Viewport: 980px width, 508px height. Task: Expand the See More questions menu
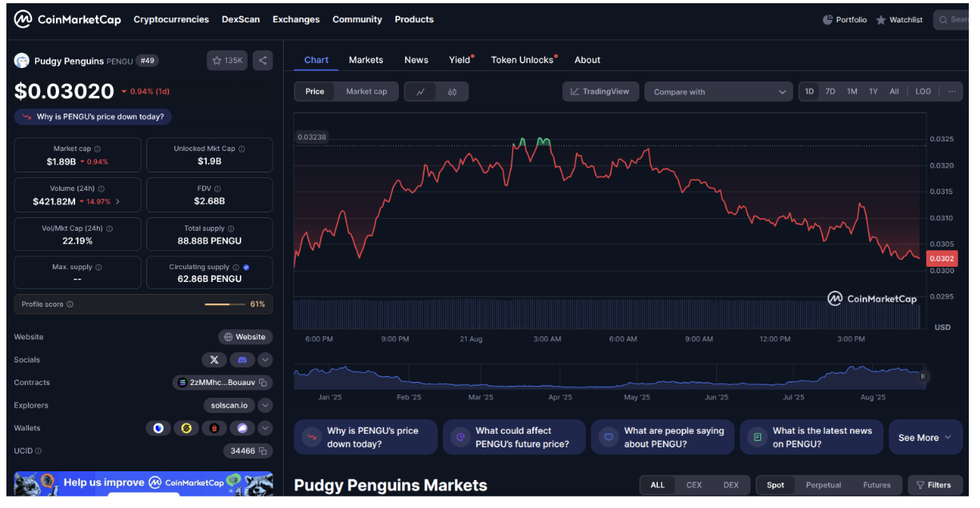[x=925, y=438]
